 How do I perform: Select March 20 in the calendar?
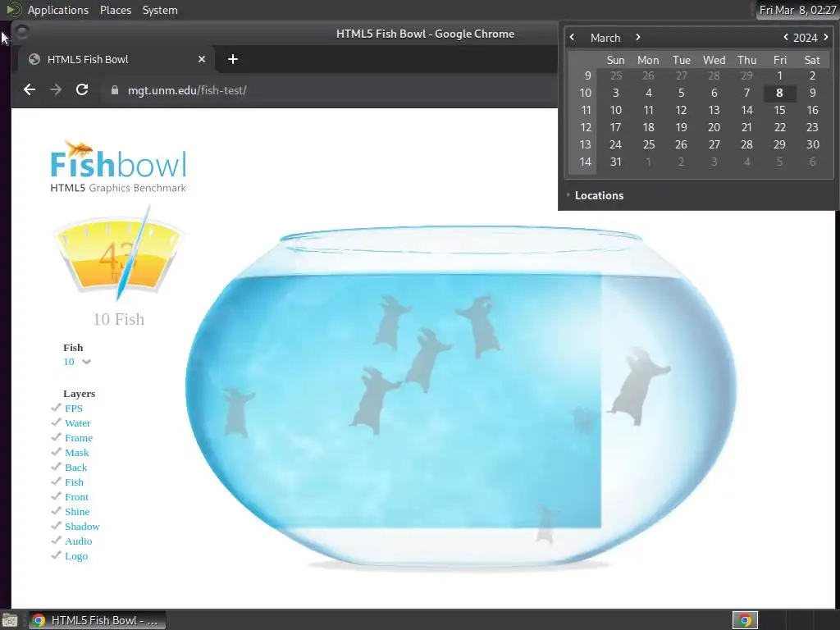click(714, 127)
